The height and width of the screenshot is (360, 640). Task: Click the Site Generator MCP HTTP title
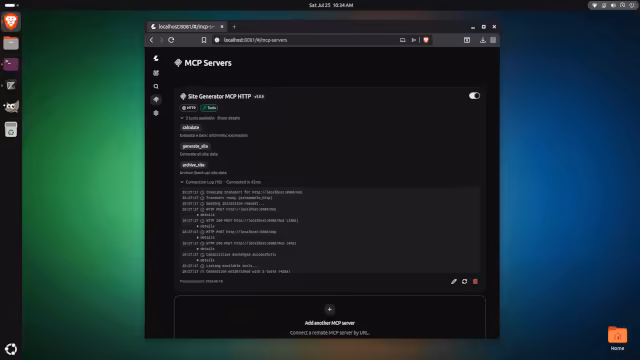point(219,96)
